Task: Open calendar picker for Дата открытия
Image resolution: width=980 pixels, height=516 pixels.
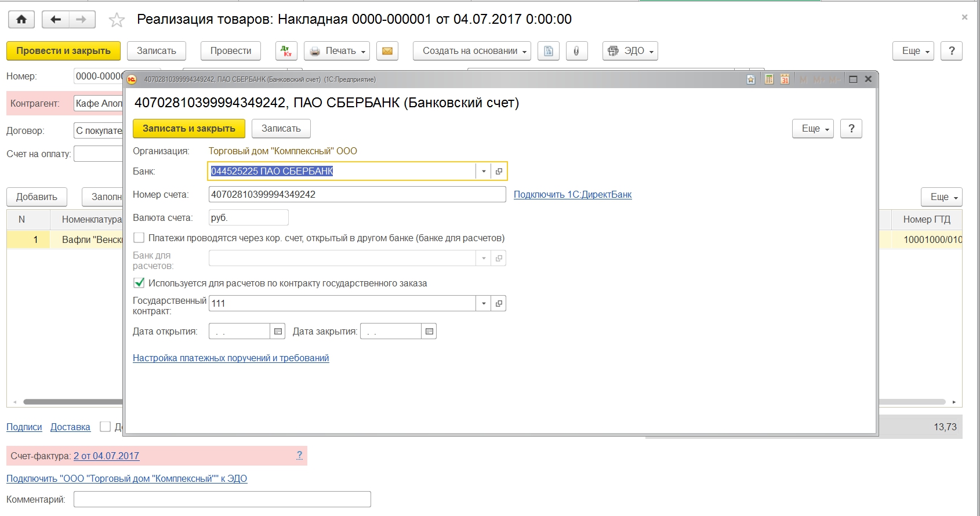Action: 278,331
